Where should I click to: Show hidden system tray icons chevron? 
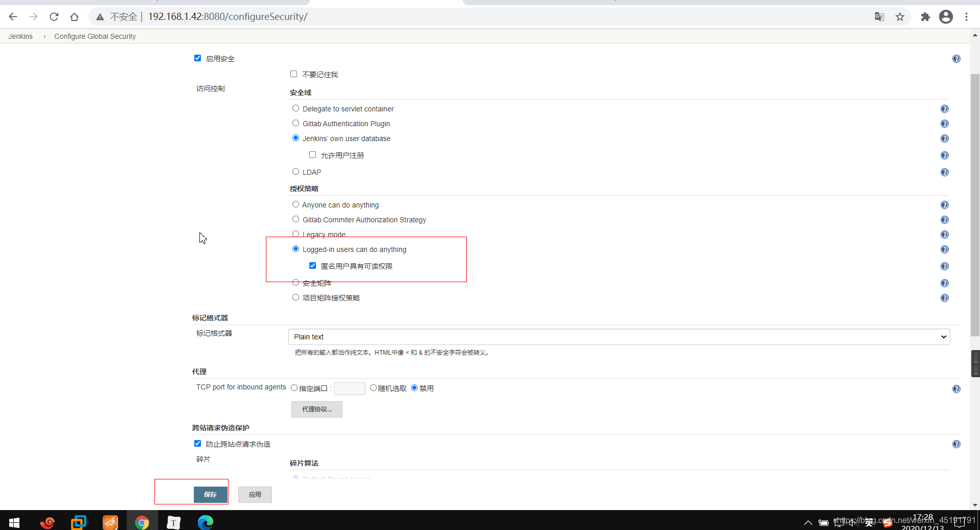808,523
